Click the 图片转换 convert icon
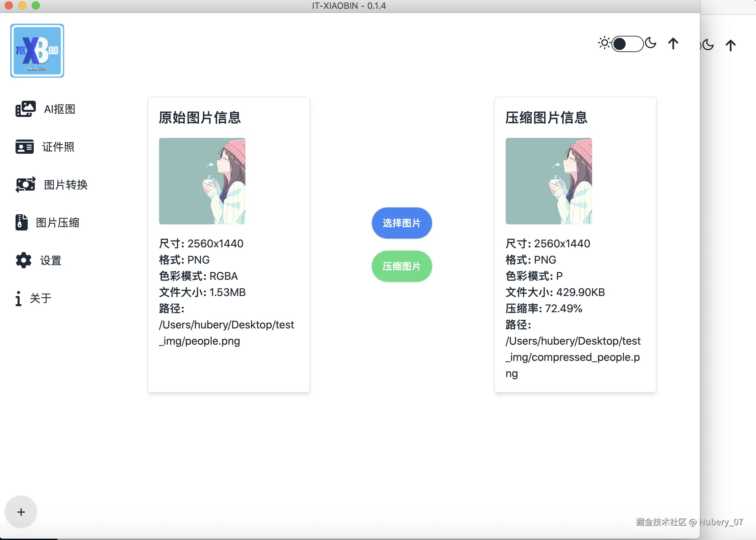The image size is (756, 540). pos(25,185)
